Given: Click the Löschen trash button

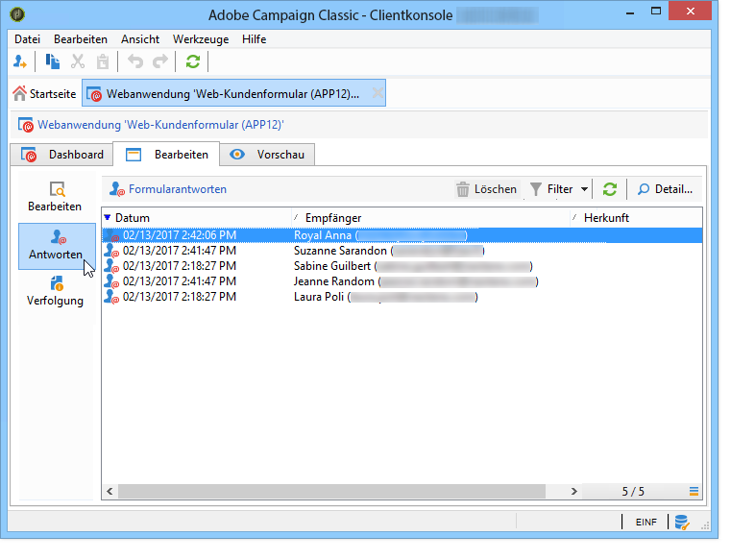Looking at the screenshot, I should tap(487, 189).
